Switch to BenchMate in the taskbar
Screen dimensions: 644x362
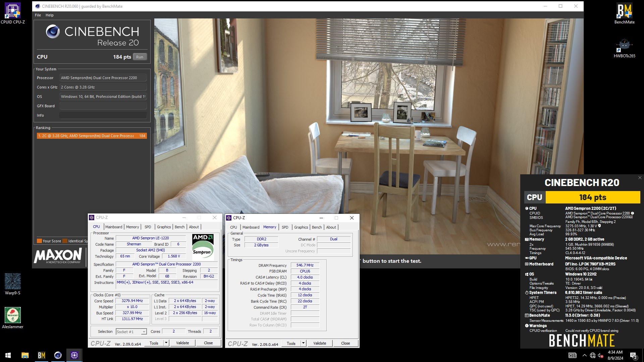(41, 355)
